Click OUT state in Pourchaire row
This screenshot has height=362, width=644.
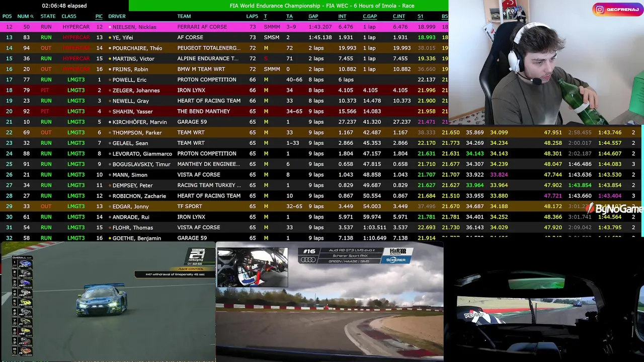[x=46, y=48]
